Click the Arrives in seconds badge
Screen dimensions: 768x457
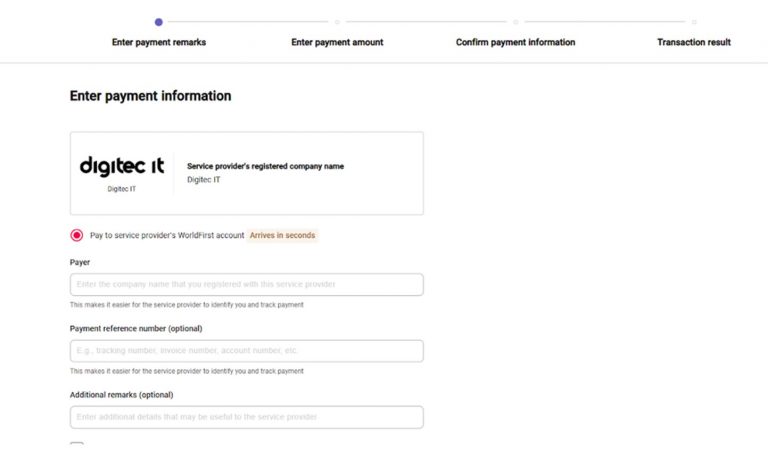(x=283, y=235)
